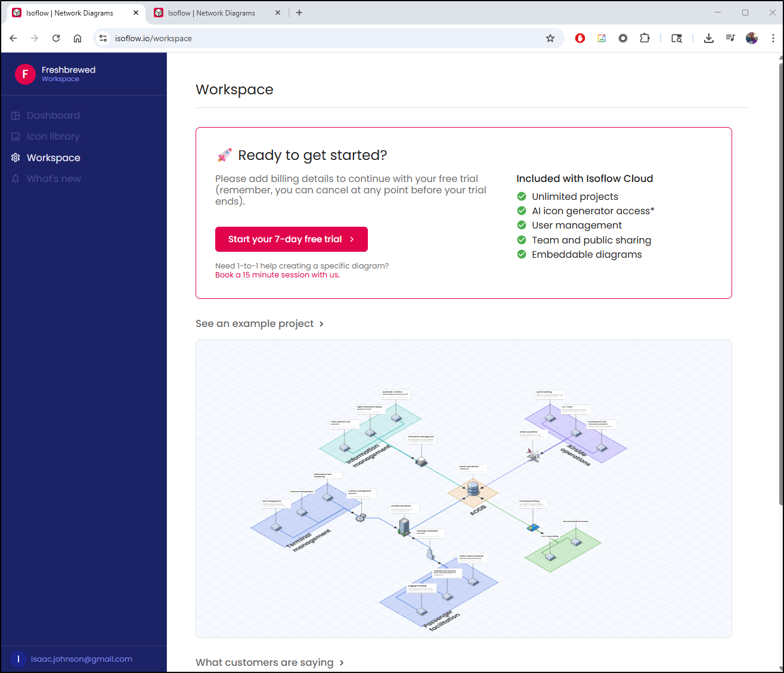
Task: Click the AODB database node in diagram
Action: tap(473, 489)
